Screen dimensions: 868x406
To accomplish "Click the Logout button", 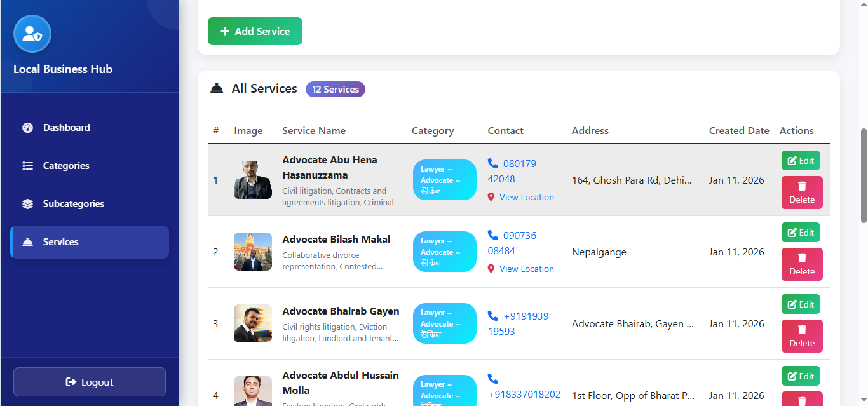I will pyautogui.click(x=89, y=382).
